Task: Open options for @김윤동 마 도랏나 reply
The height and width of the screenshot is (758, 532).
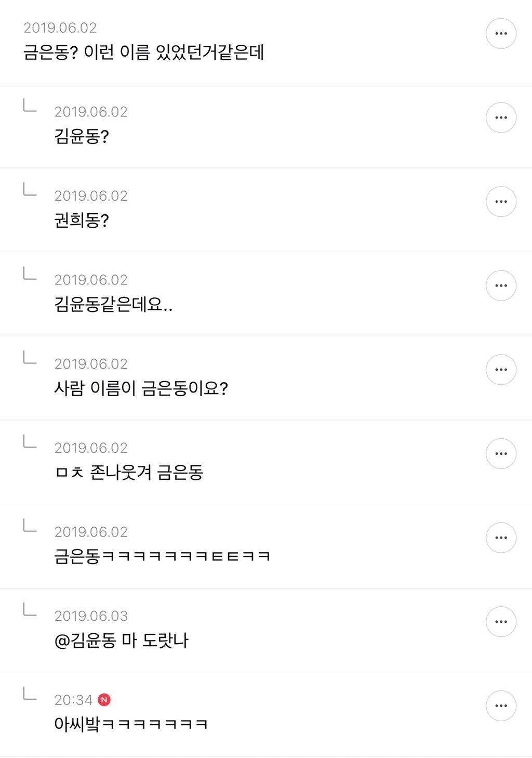Action: (x=501, y=622)
